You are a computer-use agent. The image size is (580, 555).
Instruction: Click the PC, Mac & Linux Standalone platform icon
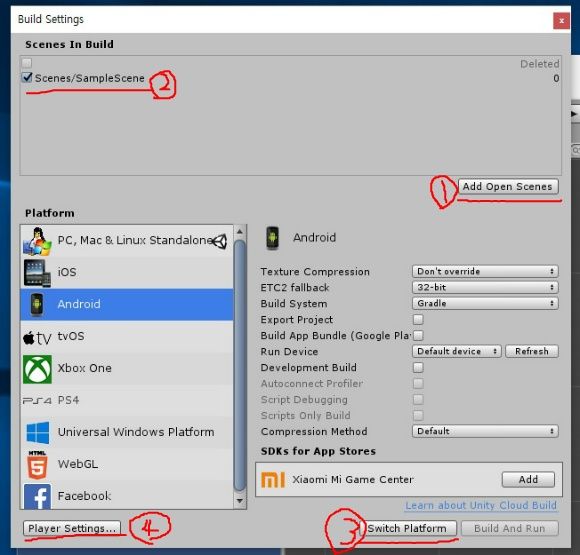click(x=37, y=241)
